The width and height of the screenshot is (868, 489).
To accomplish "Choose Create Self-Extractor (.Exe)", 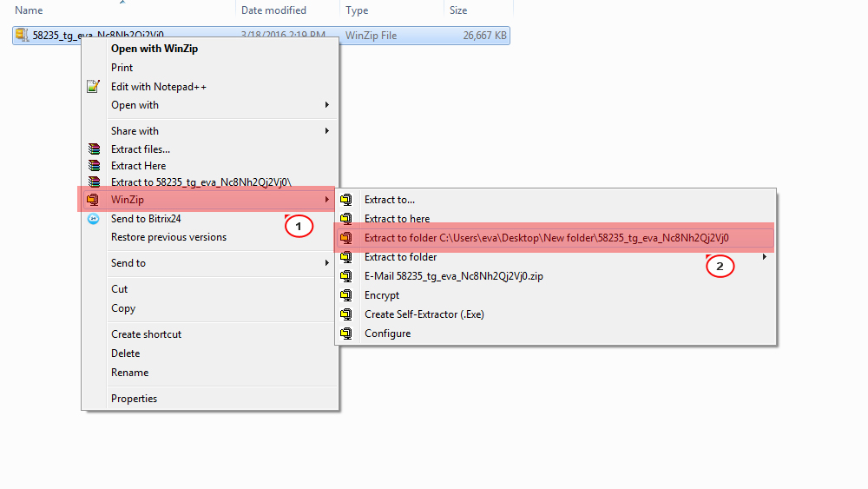I will tap(556, 314).
